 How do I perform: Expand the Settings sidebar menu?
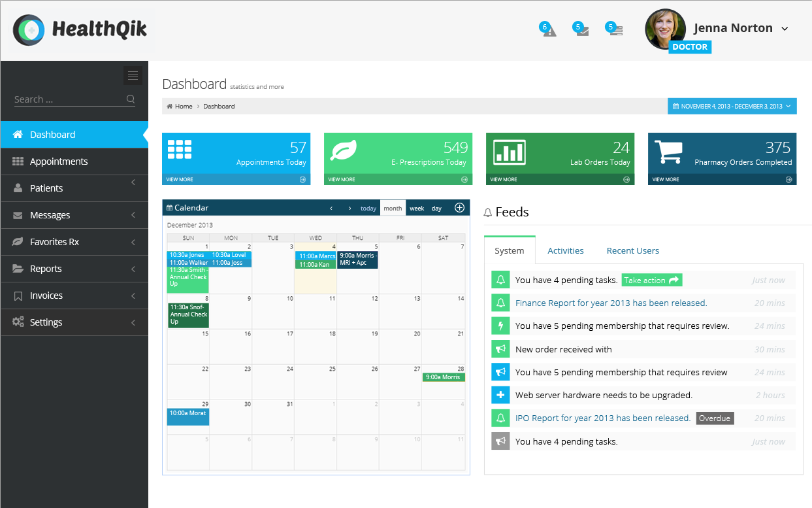click(x=133, y=322)
